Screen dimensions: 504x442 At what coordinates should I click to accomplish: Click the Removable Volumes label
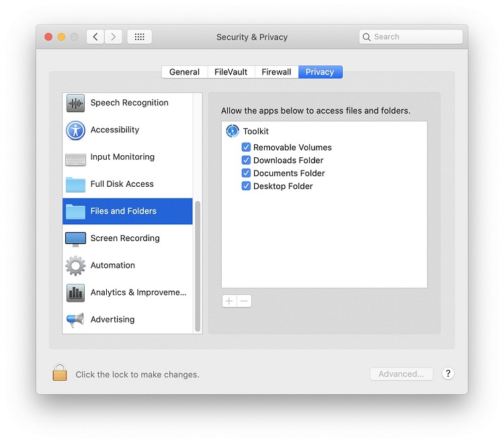pyautogui.click(x=292, y=147)
